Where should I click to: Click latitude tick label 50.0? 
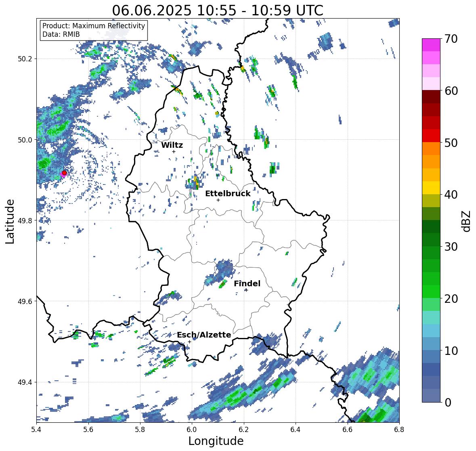25,140
